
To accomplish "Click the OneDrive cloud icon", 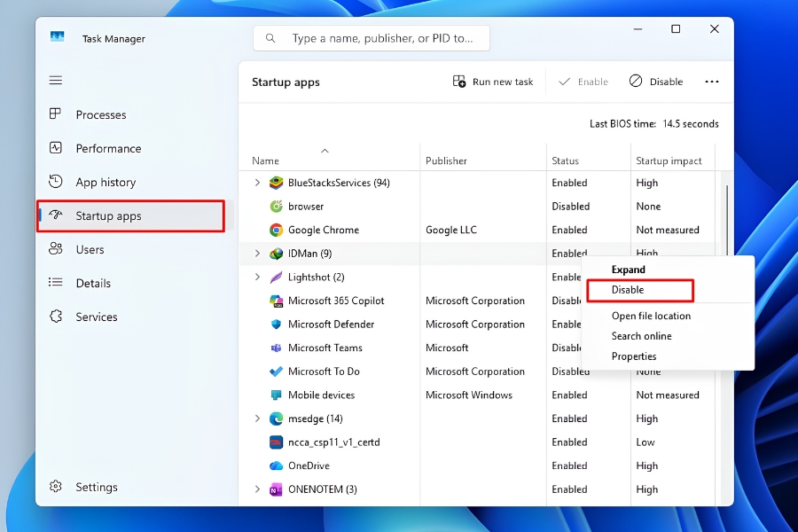I will click(276, 465).
